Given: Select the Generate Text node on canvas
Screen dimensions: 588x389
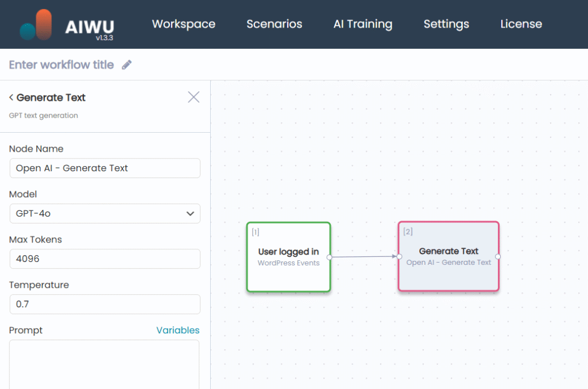Looking at the screenshot, I should [448, 257].
